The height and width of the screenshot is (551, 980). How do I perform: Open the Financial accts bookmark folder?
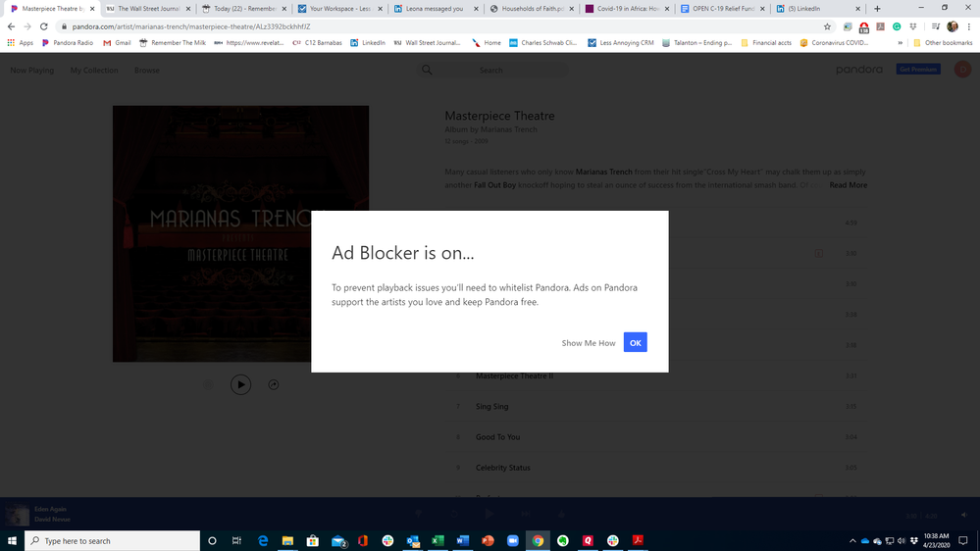(765, 43)
